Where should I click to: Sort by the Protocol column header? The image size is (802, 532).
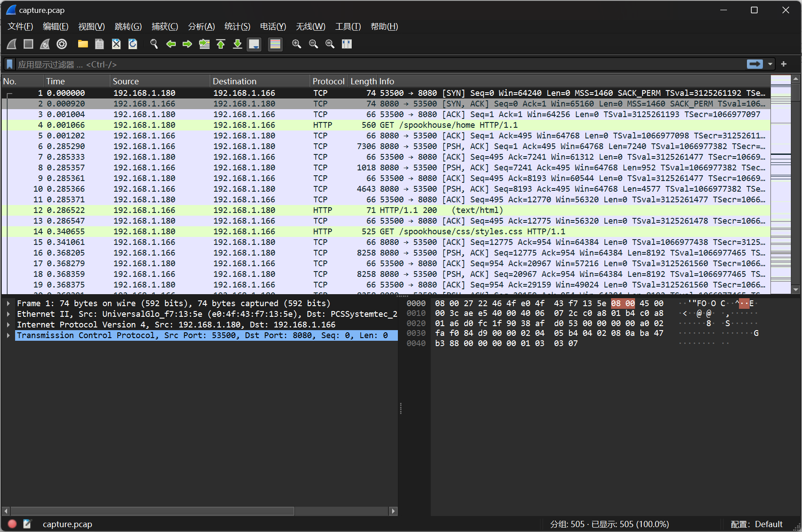coord(329,81)
